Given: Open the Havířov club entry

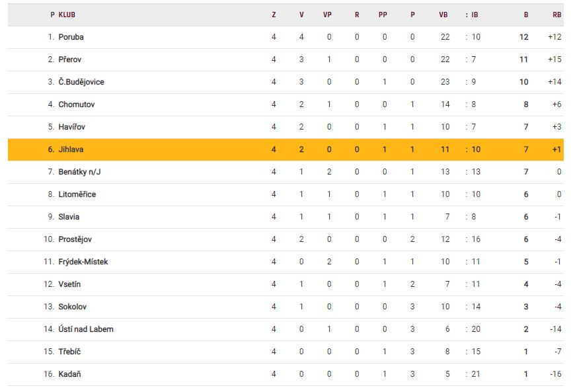Looking at the screenshot, I should point(71,127).
